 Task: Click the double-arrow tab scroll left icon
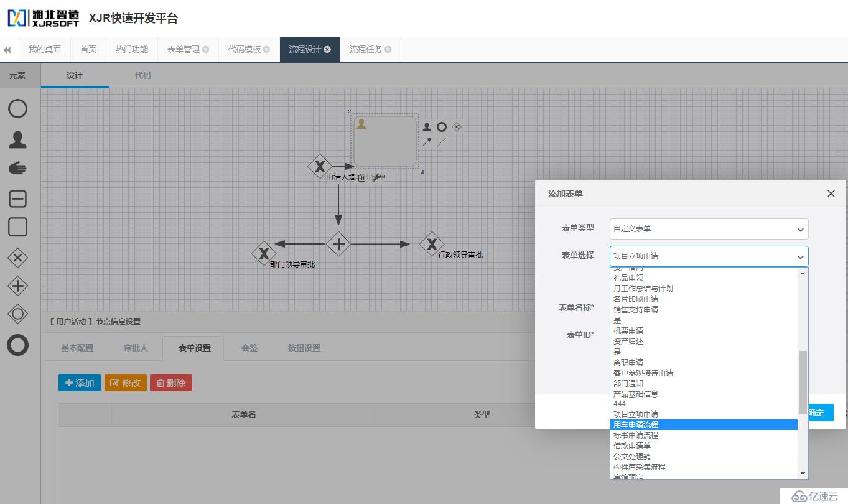[x=7, y=50]
